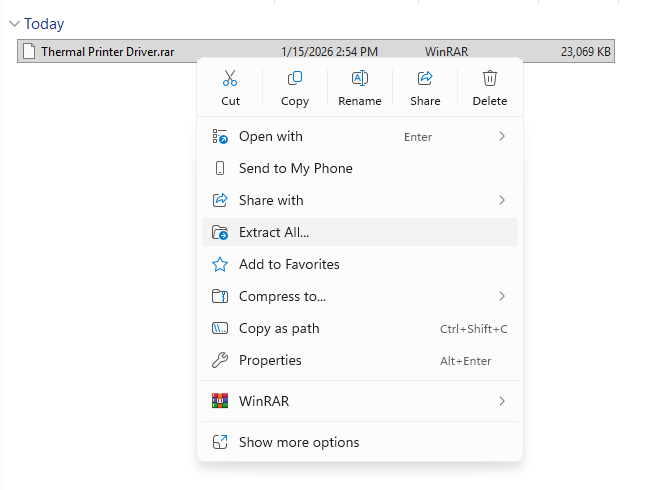Click the Properties wrench icon

click(x=220, y=360)
